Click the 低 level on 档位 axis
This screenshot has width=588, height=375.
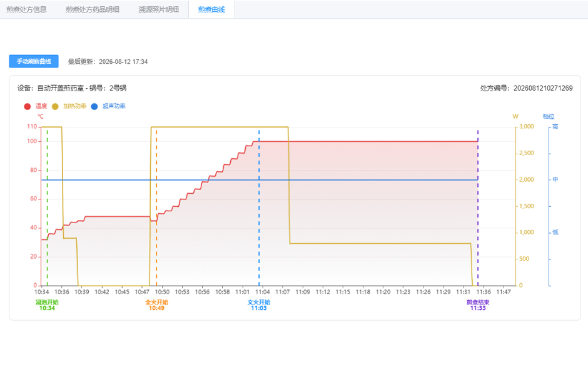point(555,232)
